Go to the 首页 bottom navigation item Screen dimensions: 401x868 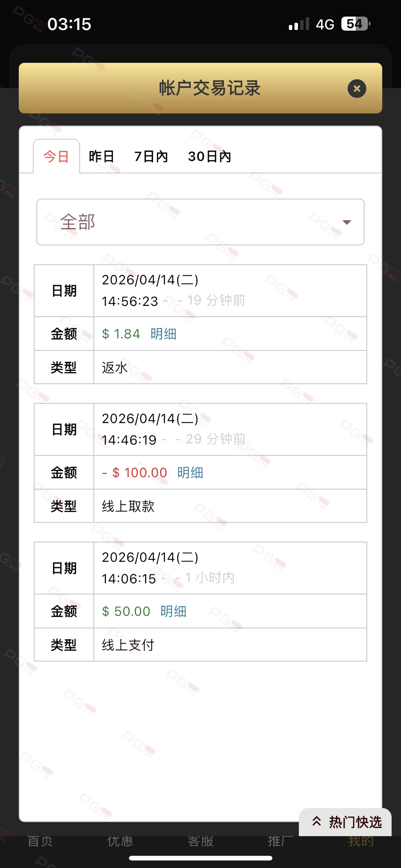40,841
